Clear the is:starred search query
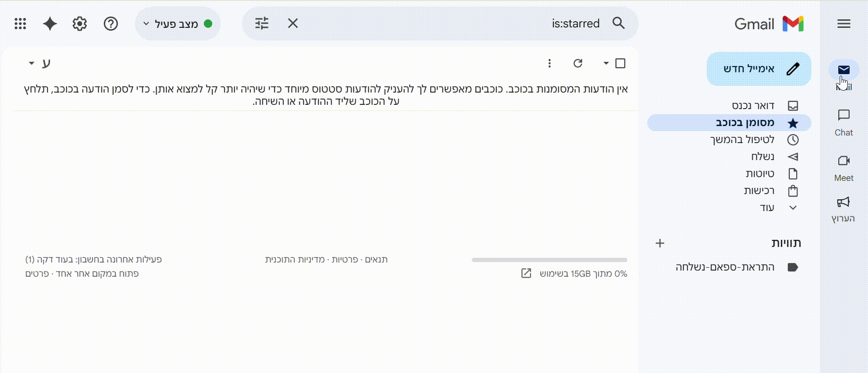The image size is (868, 373). (292, 23)
